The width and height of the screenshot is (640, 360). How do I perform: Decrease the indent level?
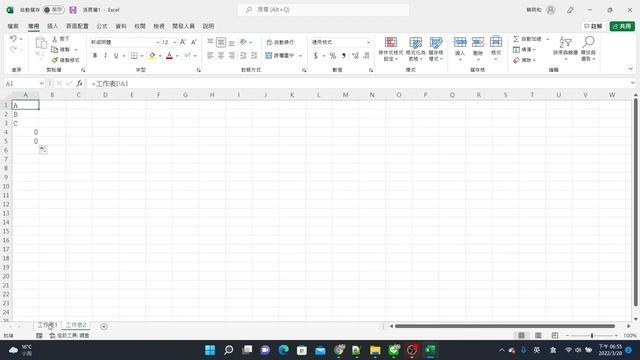tap(243, 56)
